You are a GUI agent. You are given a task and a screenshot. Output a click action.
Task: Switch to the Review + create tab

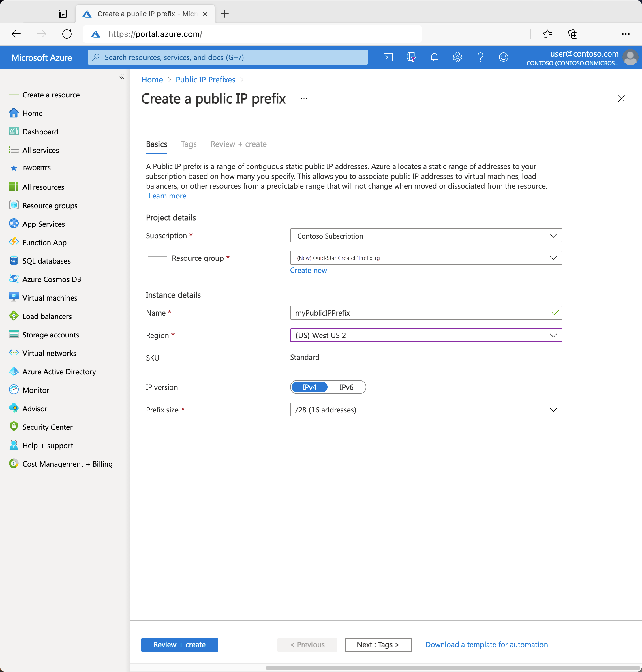click(x=238, y=143)
